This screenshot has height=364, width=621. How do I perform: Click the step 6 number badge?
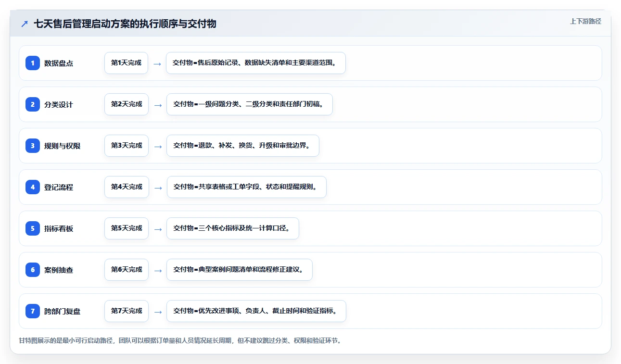click(33, 270)
